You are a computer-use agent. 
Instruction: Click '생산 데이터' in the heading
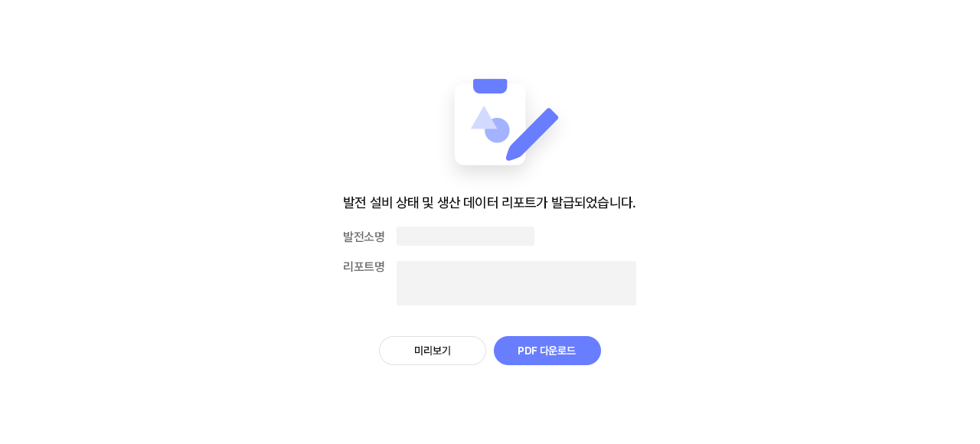[x=467, y=203]
